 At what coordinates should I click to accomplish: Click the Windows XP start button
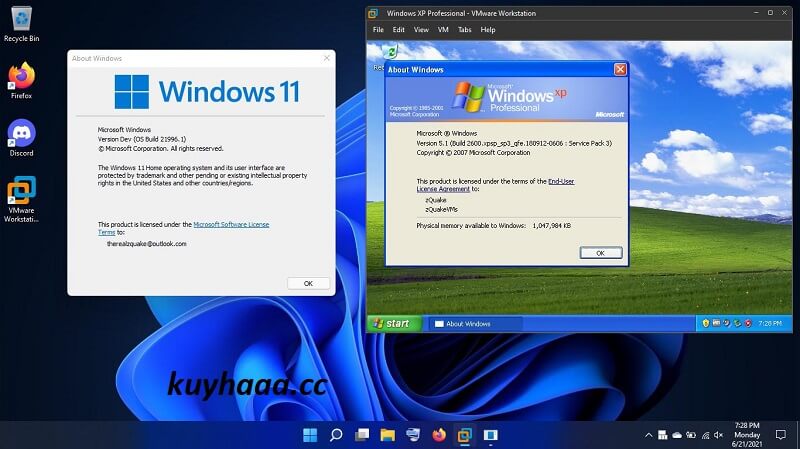tap(394, 323)
